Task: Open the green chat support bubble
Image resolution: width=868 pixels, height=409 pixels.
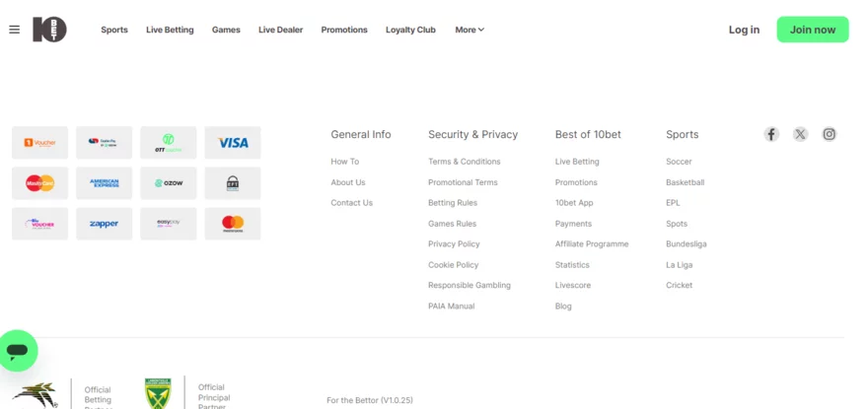Action: [18, 350]
